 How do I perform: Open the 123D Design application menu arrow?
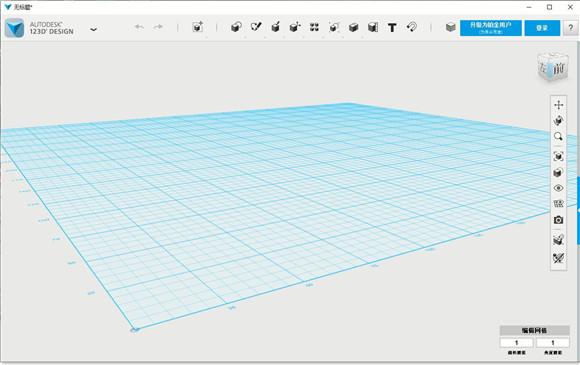94,29
